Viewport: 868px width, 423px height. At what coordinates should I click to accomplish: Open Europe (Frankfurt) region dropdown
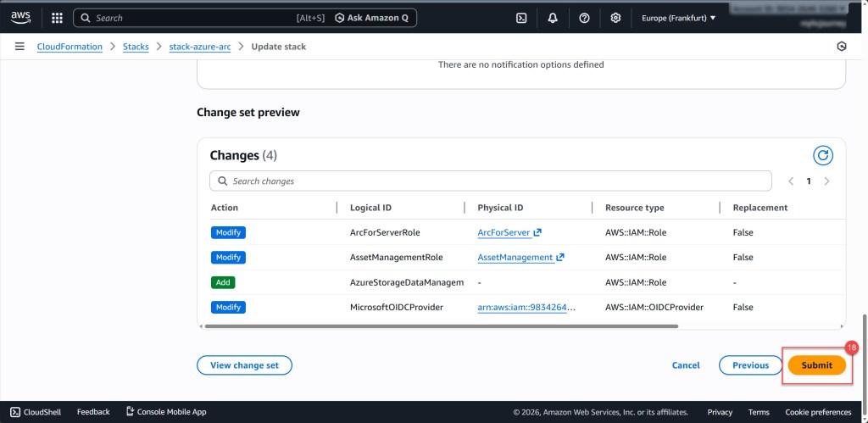click(x=678, y=18)
